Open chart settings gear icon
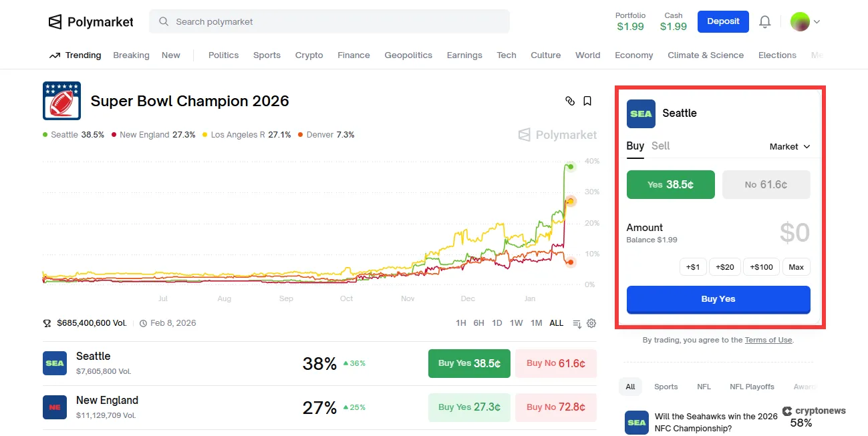Screen dimensions: 868x436 [591, 323]
